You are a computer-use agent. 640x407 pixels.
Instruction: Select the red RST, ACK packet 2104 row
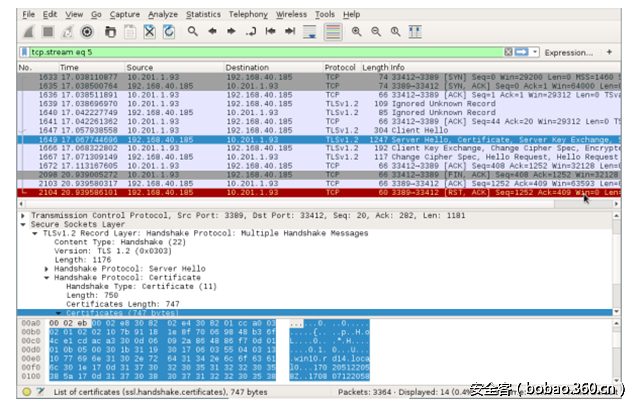[300, 193]
